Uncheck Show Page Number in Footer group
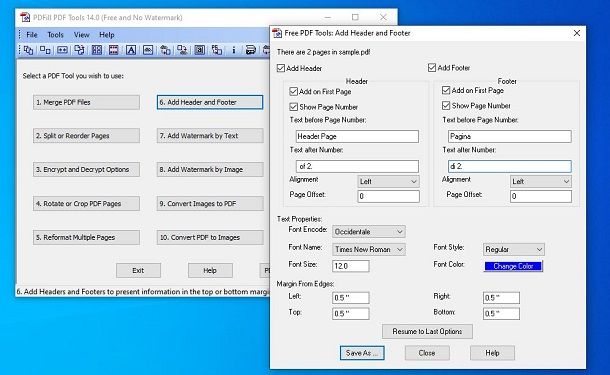 (x=446, y=105)
